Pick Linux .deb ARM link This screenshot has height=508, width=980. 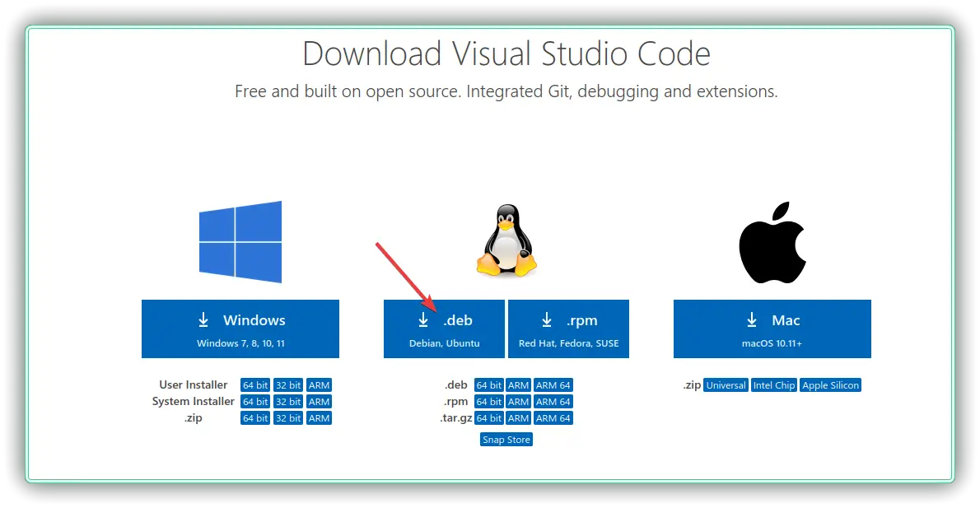(x=518, y=384)
